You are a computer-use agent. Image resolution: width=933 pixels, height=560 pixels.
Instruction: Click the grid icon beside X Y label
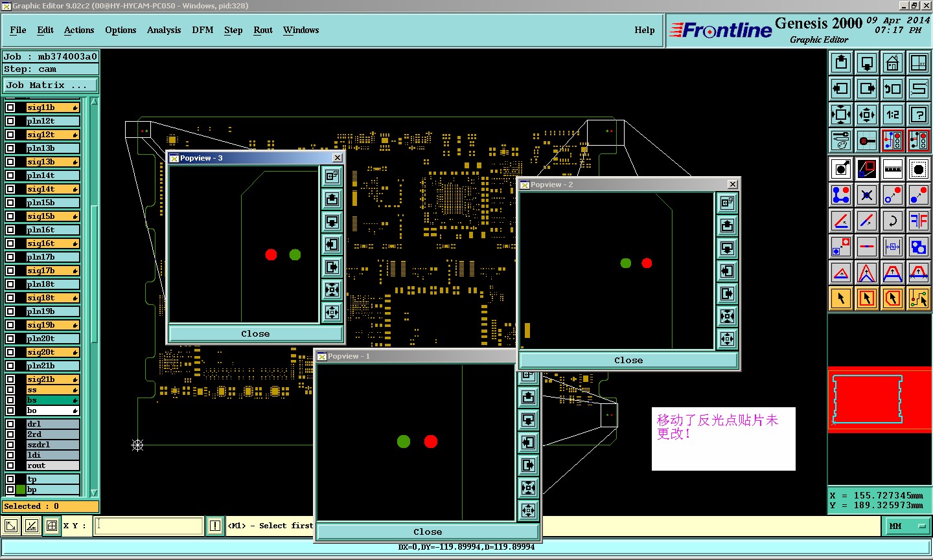coord(52,526)
